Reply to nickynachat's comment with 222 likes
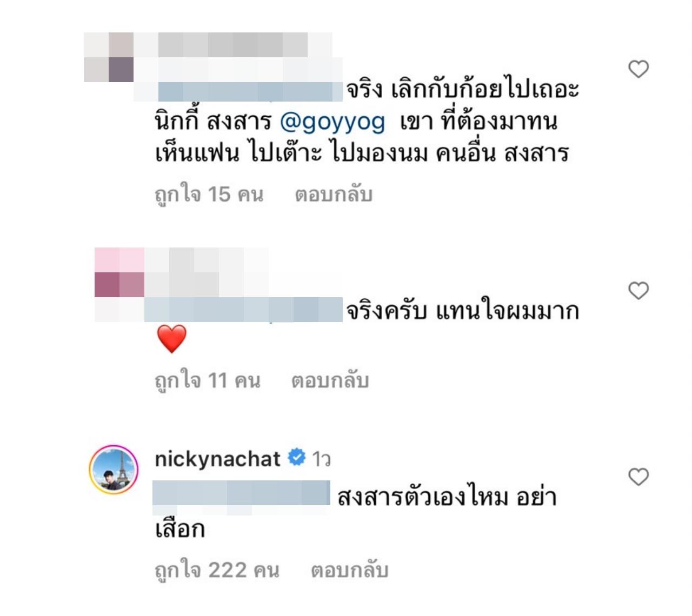Image resolution: width=692 pixels, height=616 pixels. click(350, 570)
